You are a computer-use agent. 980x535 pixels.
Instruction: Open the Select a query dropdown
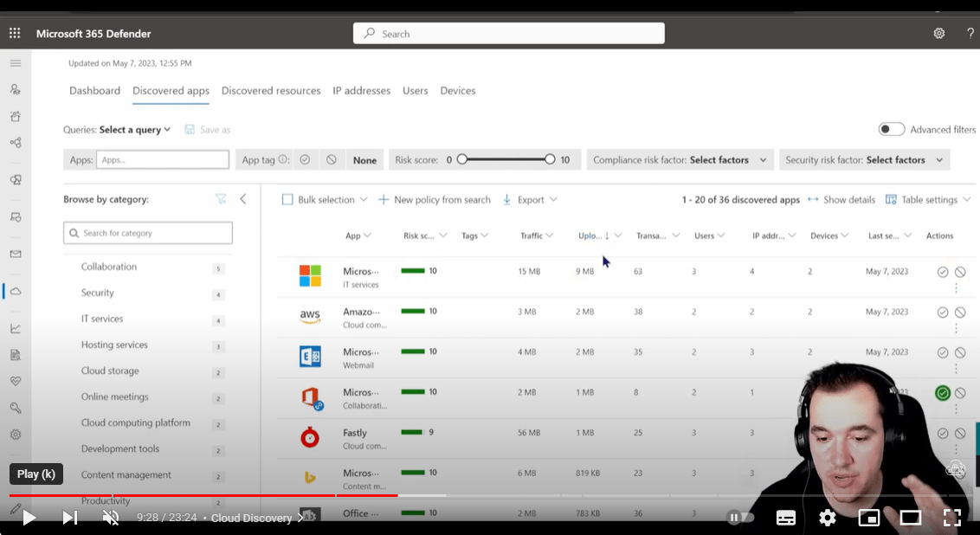tap(134, 129)
